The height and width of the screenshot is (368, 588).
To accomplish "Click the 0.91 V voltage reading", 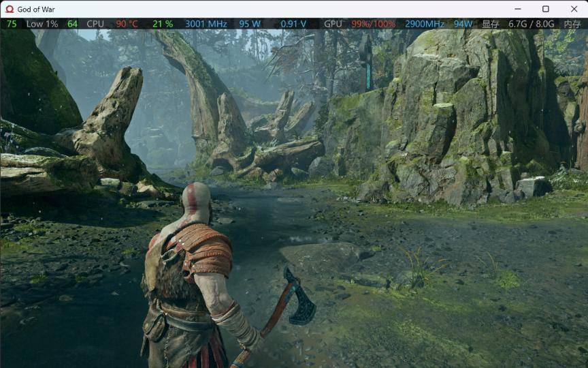I will (293, 24).
